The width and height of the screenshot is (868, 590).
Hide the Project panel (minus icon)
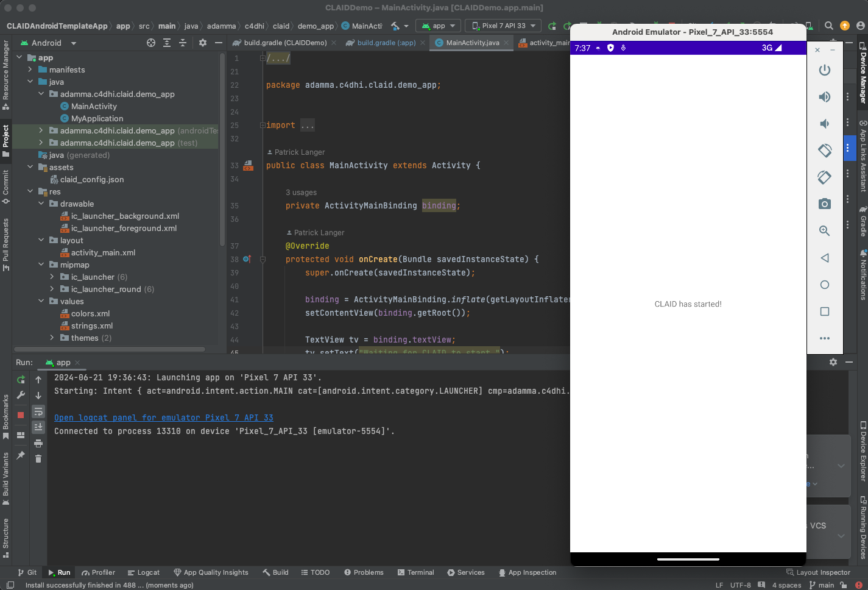click(217, 43)
